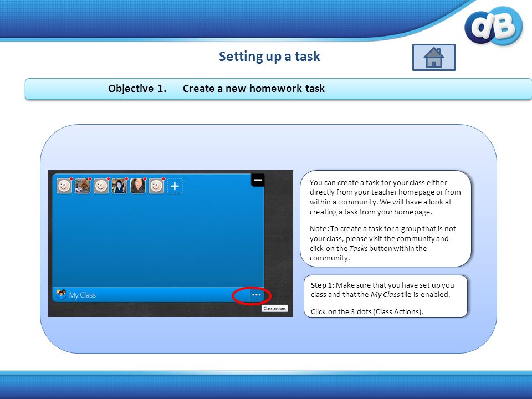Add a student with the plus button

click(175, 186)
